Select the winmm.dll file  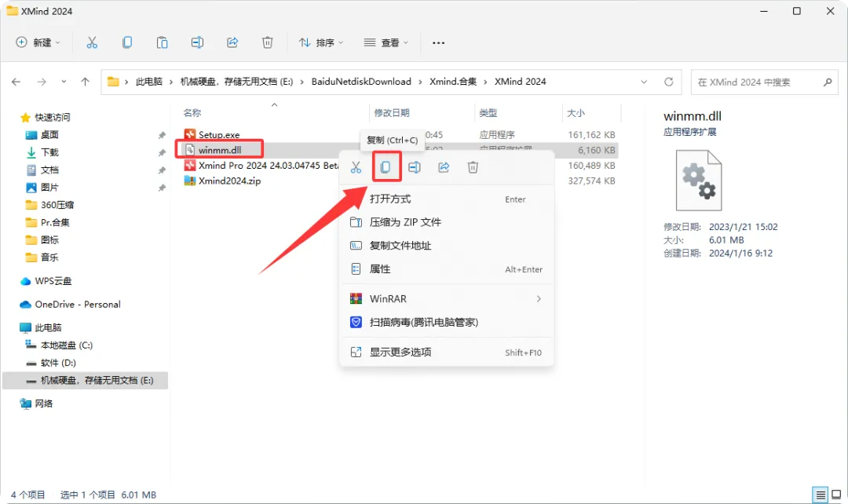220,150
